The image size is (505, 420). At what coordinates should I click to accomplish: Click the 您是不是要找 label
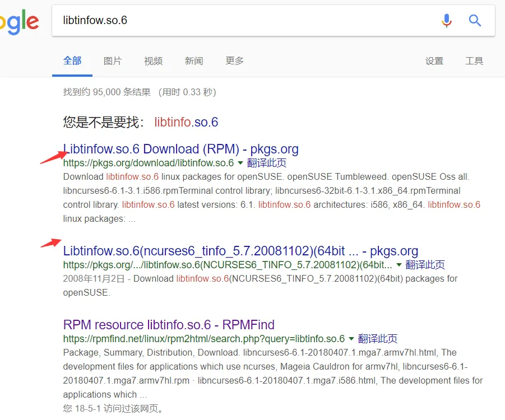[x=103, y=122]
